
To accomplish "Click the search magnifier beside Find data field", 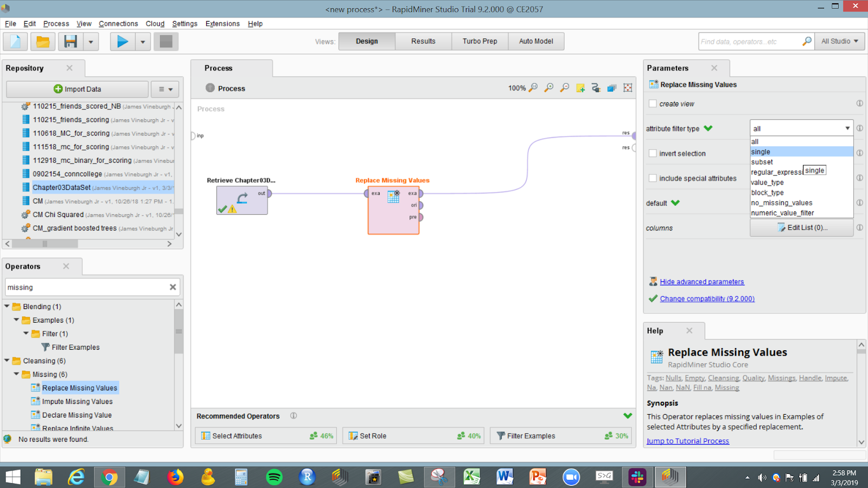I will coord(807,41).
